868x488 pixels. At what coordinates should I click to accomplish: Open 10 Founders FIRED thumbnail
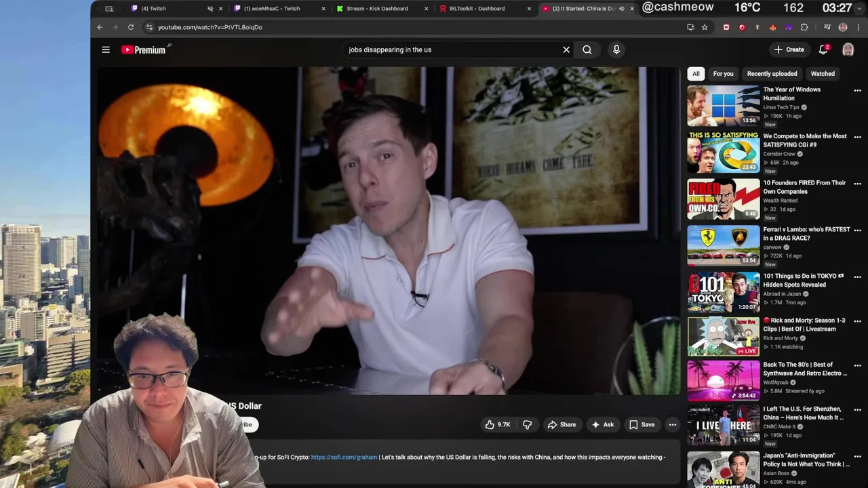click(724, 199)
